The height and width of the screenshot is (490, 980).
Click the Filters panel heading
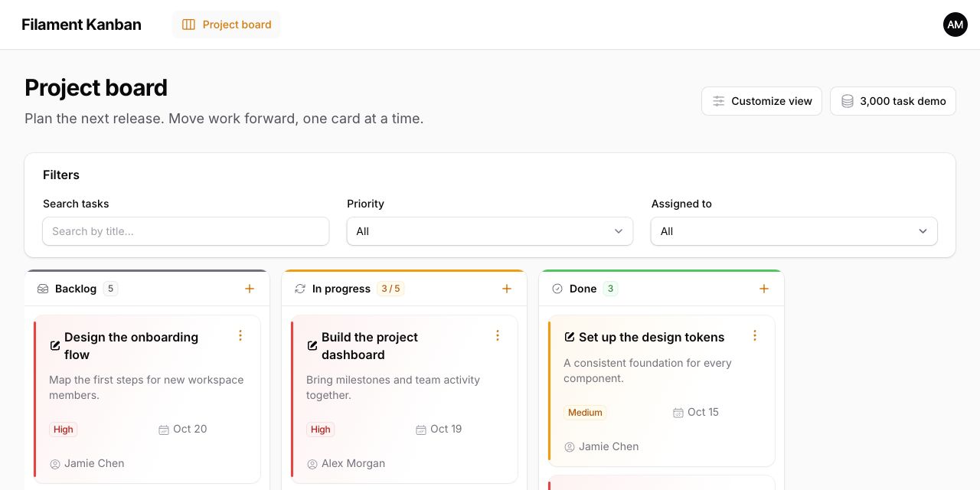(x=61, y=175)
